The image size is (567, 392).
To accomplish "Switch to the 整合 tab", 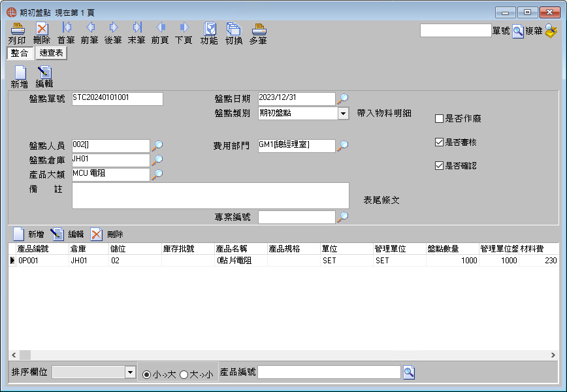I will click(20, 53).
